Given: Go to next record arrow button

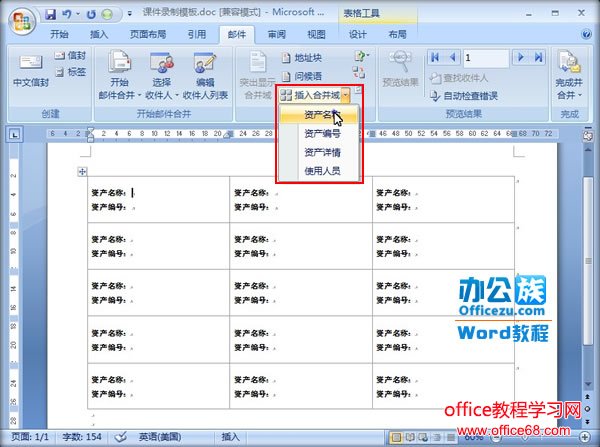Looking at the screenshot, I should 521,58.
